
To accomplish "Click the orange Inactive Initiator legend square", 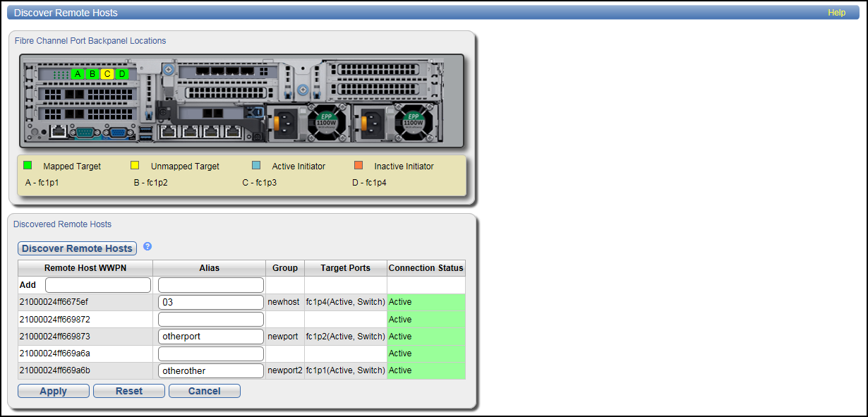I will pyautogui.click(x=358, y=166).
